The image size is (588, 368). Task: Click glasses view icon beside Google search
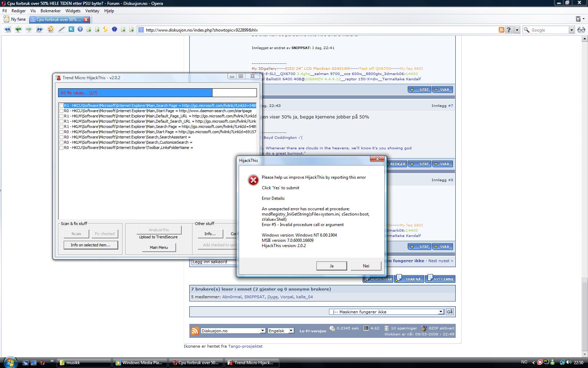581,30
